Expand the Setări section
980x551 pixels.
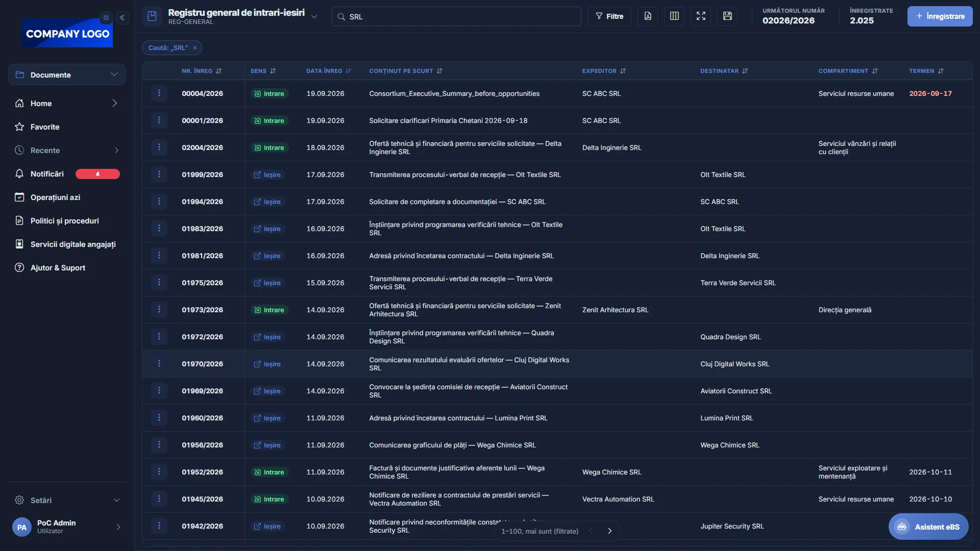pos(67,500)
